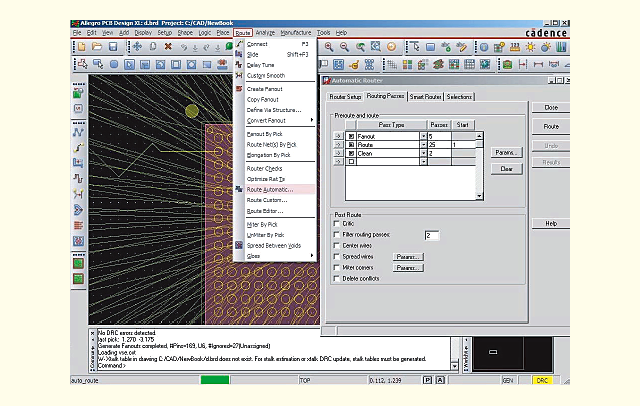
Task: Click the grid toggle dotted icon
Action: pyautogui.click(x=391, y=64)
